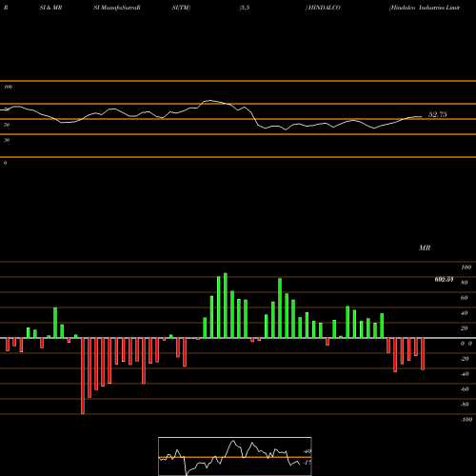Viewport: 476px width, 476px height.
Task: Open the mini overview chart at bottom
Action: pos(235,456)
